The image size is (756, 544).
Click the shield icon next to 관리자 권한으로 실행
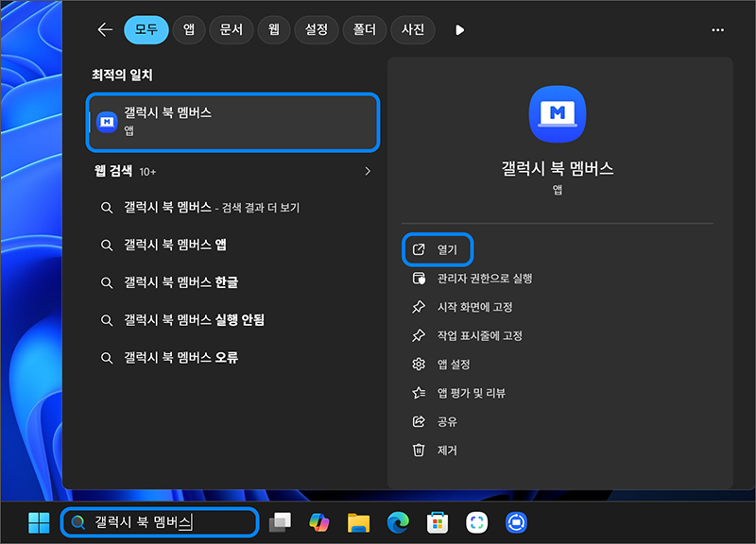(x=419, y=279)
